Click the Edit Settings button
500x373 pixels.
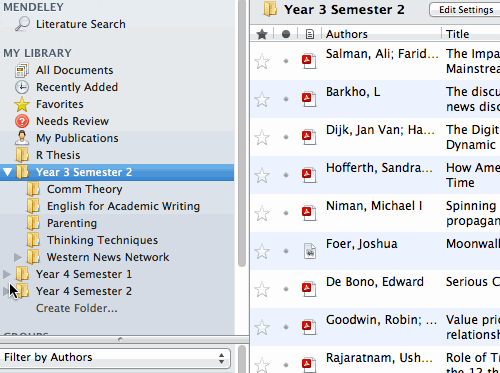466,10
